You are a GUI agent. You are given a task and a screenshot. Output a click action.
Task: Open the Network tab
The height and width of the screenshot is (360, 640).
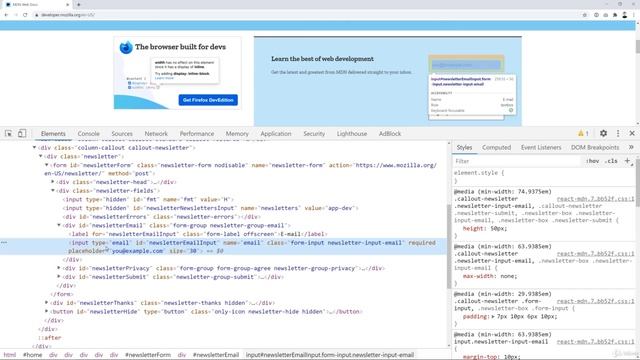[156, 133]
